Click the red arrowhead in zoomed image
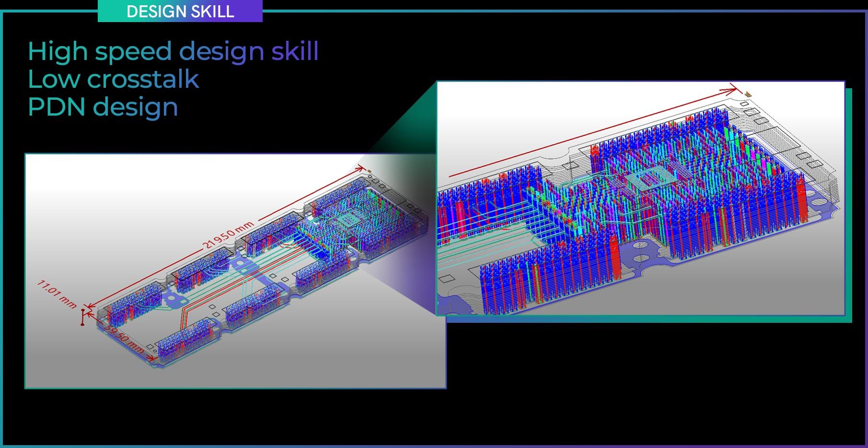868x448 pixels. coord(733,89)
